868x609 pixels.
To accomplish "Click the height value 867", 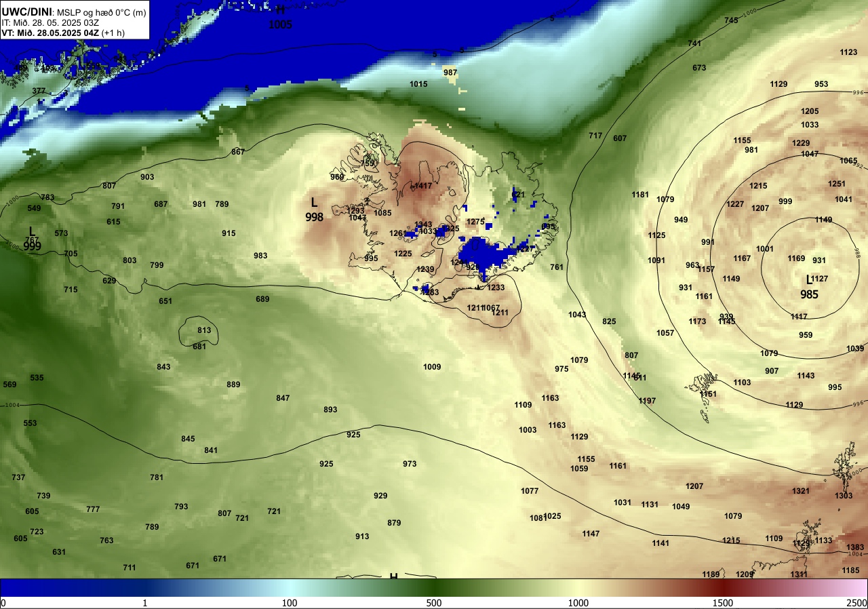I will 238,152.
